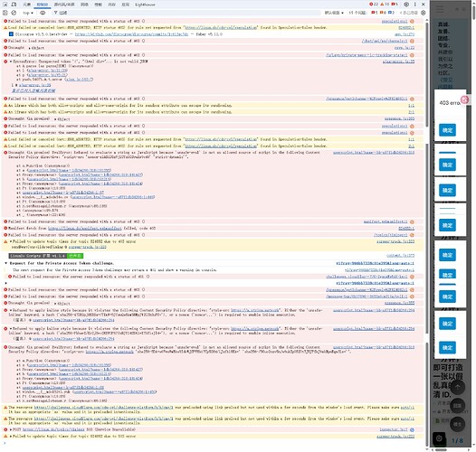Open the 内存 Memory tab
The image size is (476, 452).
point(111,5)
